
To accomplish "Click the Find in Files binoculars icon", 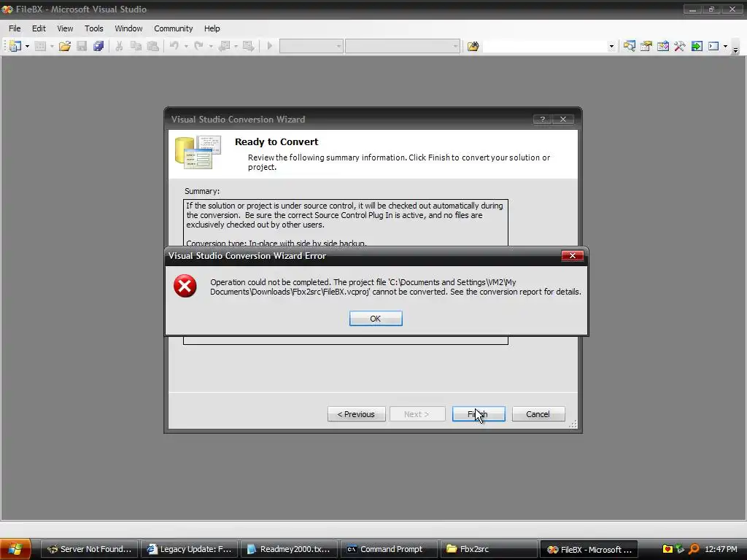I will tap(473, 46).
